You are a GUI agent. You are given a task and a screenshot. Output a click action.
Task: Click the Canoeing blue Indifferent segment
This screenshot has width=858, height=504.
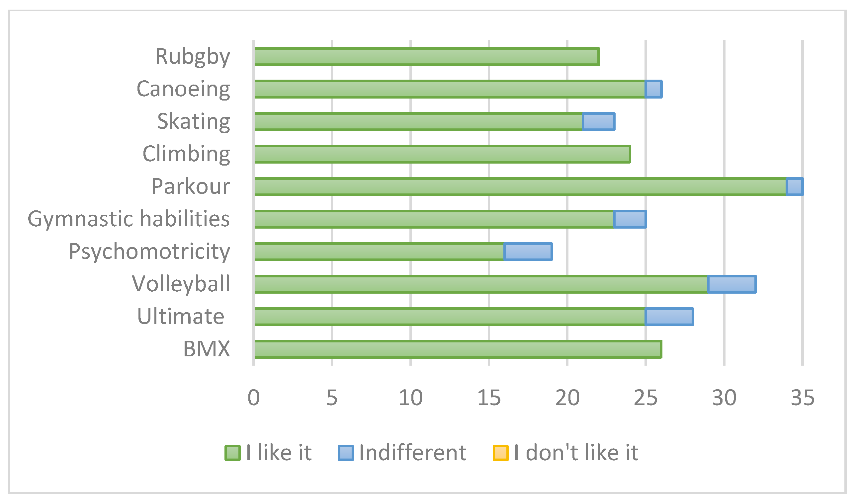coord(654,89)
